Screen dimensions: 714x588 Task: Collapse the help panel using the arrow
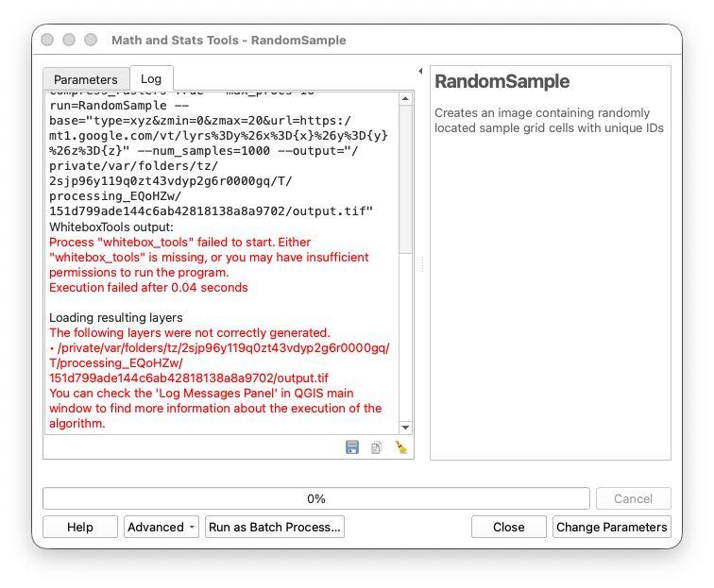click(420, 71)
